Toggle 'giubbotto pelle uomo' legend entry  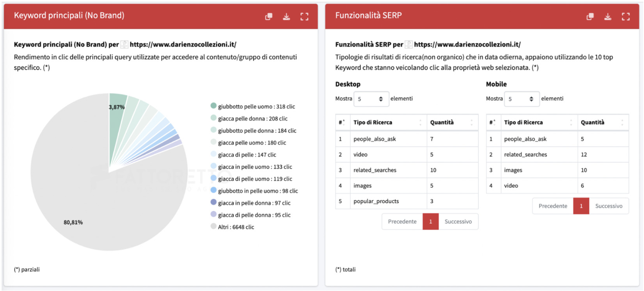(256, 107)
